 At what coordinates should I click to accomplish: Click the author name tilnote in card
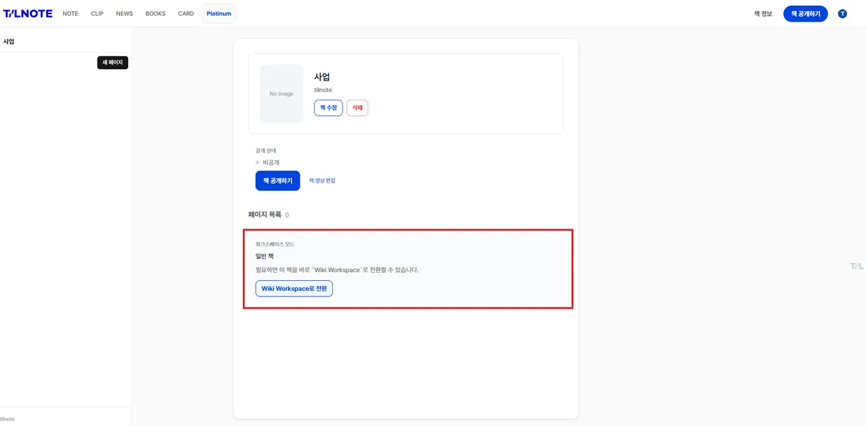[x=323, y=90]
